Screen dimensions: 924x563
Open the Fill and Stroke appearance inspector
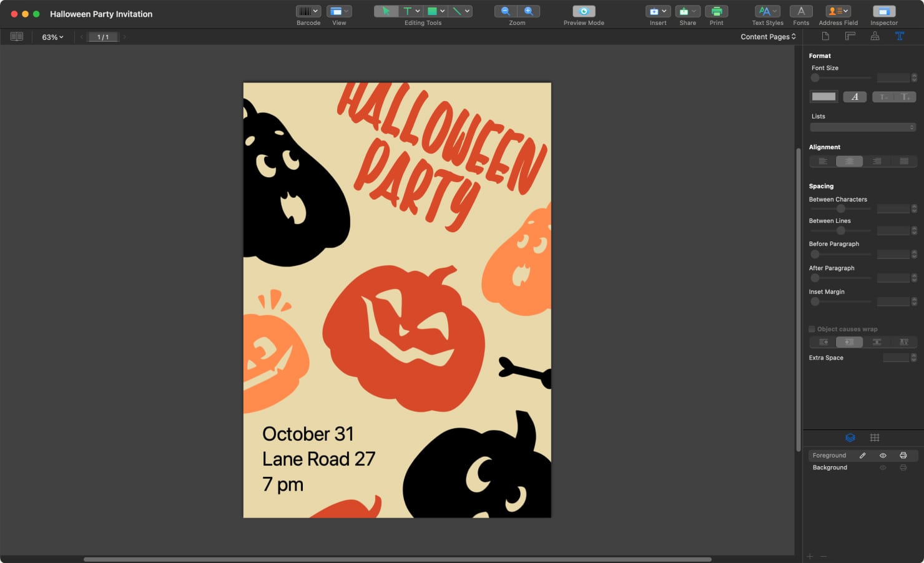pos(875,36)
